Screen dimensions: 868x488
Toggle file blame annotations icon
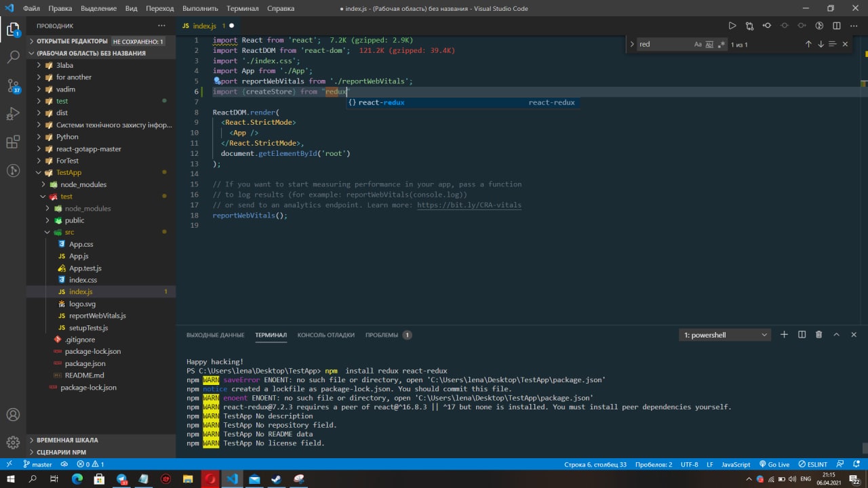coord(819,26)
